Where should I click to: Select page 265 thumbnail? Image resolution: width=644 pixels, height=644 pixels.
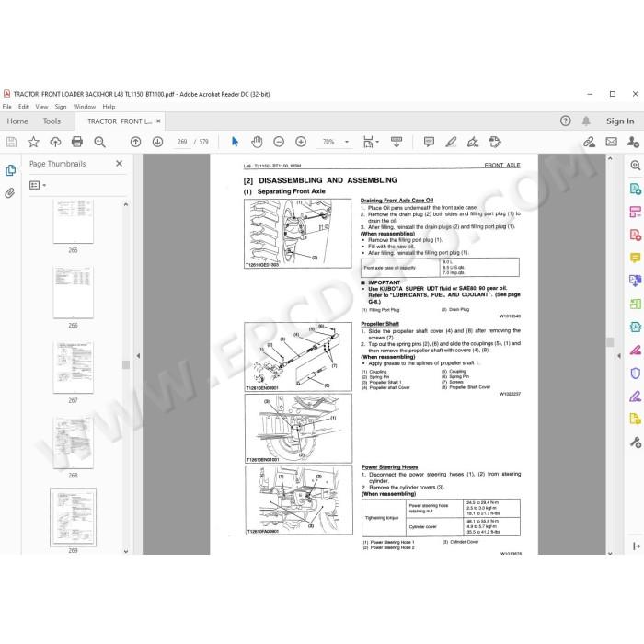coord(73,221)
